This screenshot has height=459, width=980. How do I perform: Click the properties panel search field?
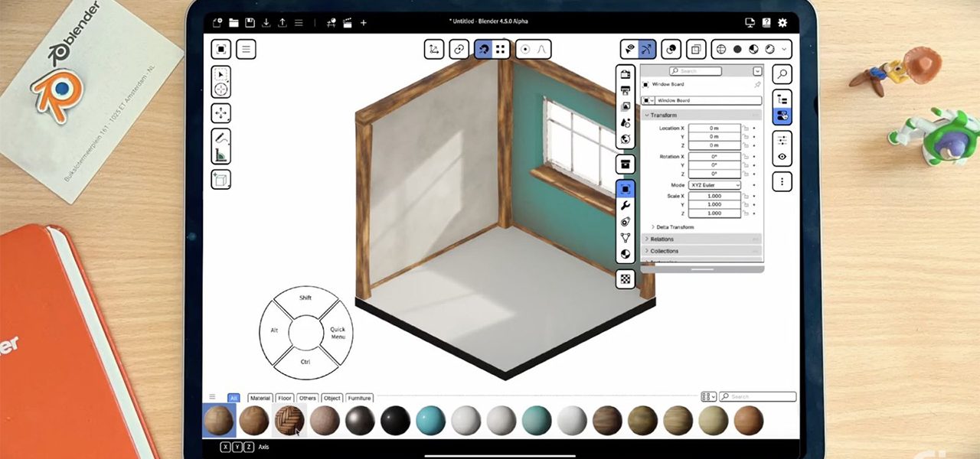tap(694, 71)
